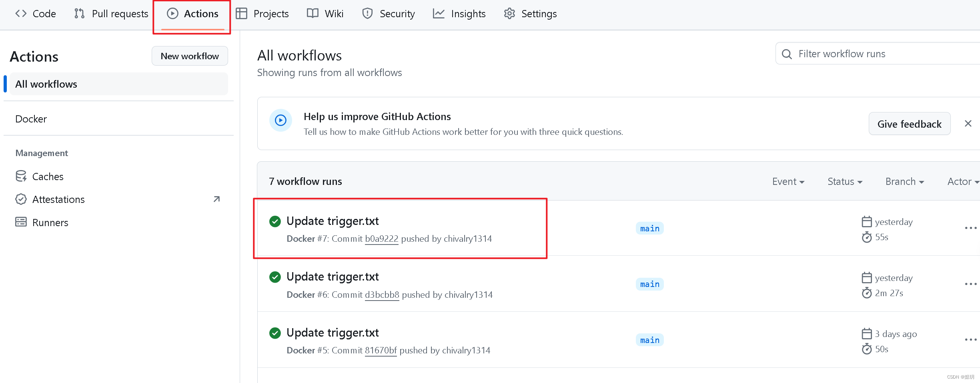Expand the Status filter dropdown
This screenshot has height=383, width=980.
pos(845,181)
